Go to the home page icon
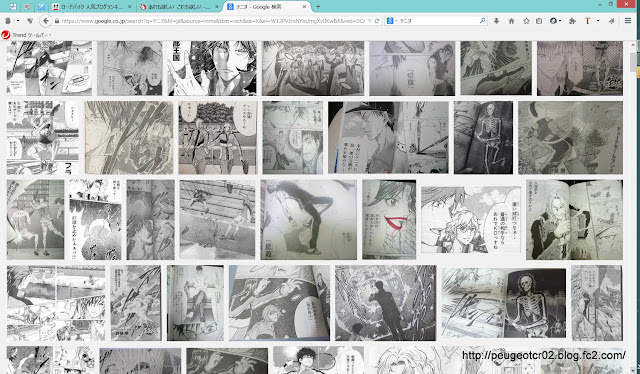The height and width of the screenshot is (374, 640). (x=511, y=21)
